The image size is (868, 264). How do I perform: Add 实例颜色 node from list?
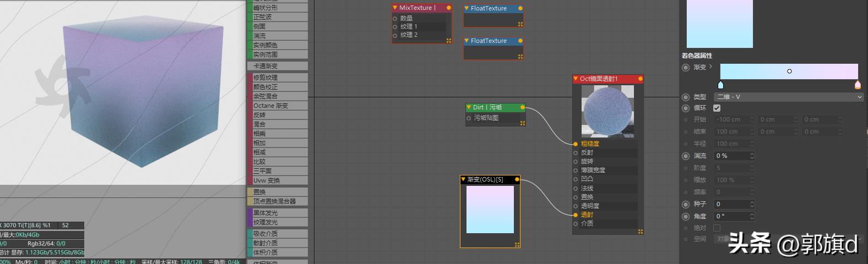tap(278, 45)
